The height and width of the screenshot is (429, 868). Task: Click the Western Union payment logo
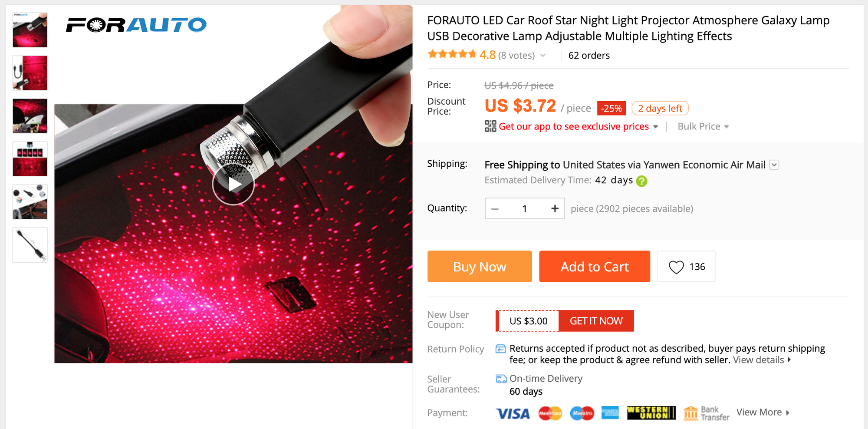[651, 413]
